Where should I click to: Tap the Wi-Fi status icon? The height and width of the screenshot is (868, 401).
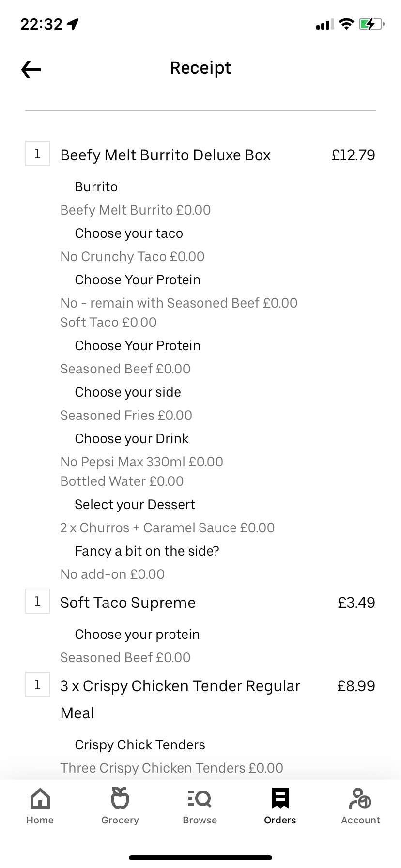[x=346, y=24]
